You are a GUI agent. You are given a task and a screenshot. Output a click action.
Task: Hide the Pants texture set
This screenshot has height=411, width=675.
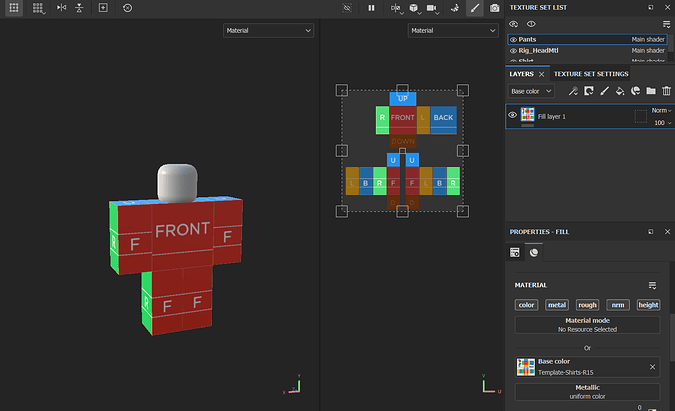514,39
